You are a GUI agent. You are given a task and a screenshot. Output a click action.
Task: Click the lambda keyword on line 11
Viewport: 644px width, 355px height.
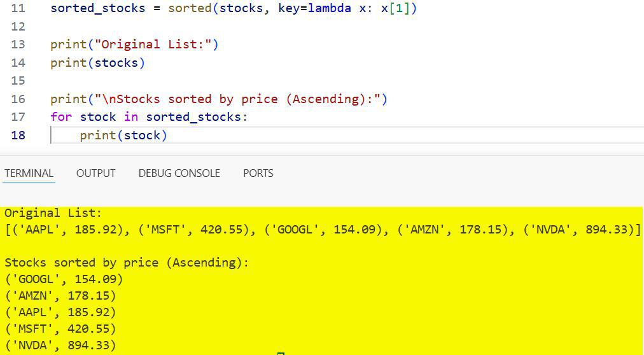point(330,8)
